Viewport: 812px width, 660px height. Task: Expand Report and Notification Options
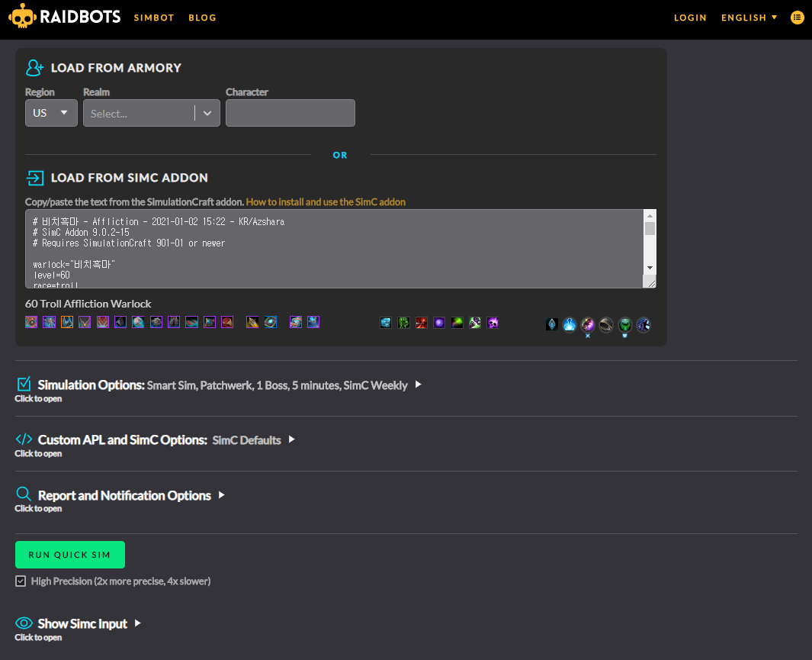click(120, 496)
